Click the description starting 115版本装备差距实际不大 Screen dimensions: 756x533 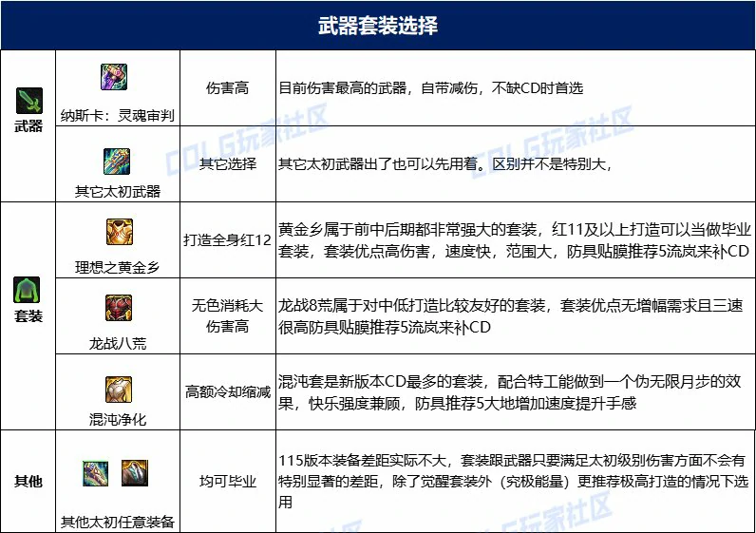tap(514, 481)
